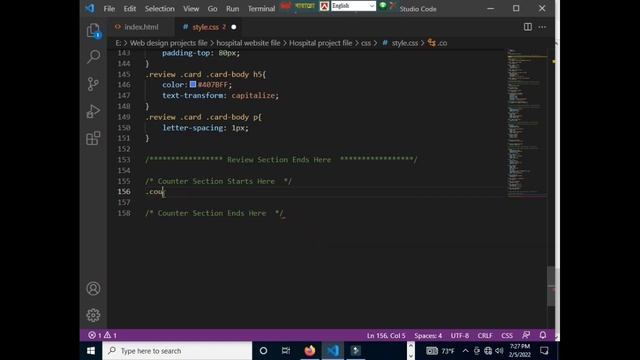
Task: Show hidden system tray icons
Action: pos(465,351)
